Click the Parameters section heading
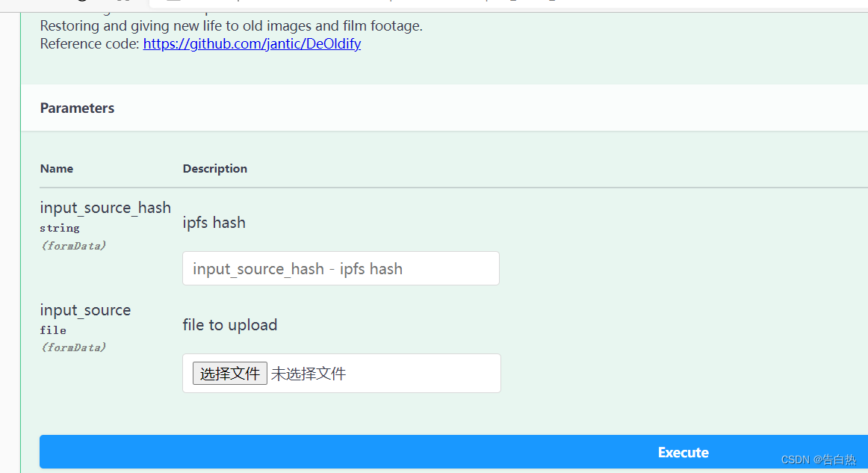Screen dimensions: 868x473 pos(77,108)
